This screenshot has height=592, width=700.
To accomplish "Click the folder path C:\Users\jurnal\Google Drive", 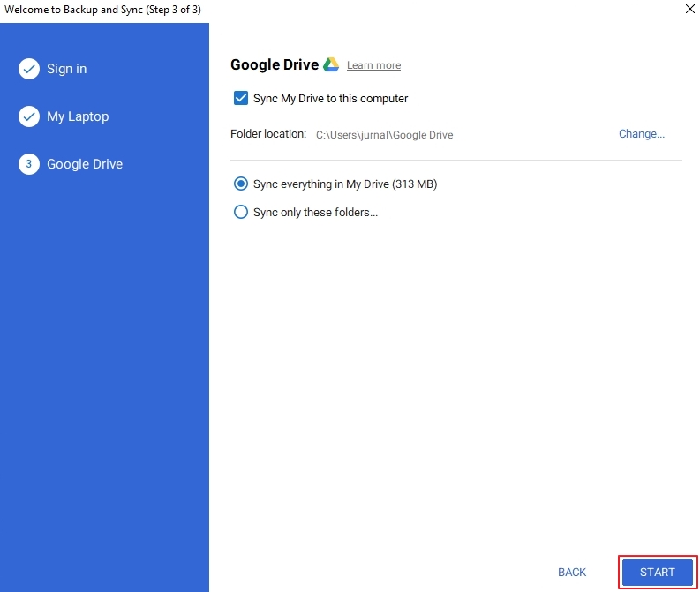I will coord(384,135).
